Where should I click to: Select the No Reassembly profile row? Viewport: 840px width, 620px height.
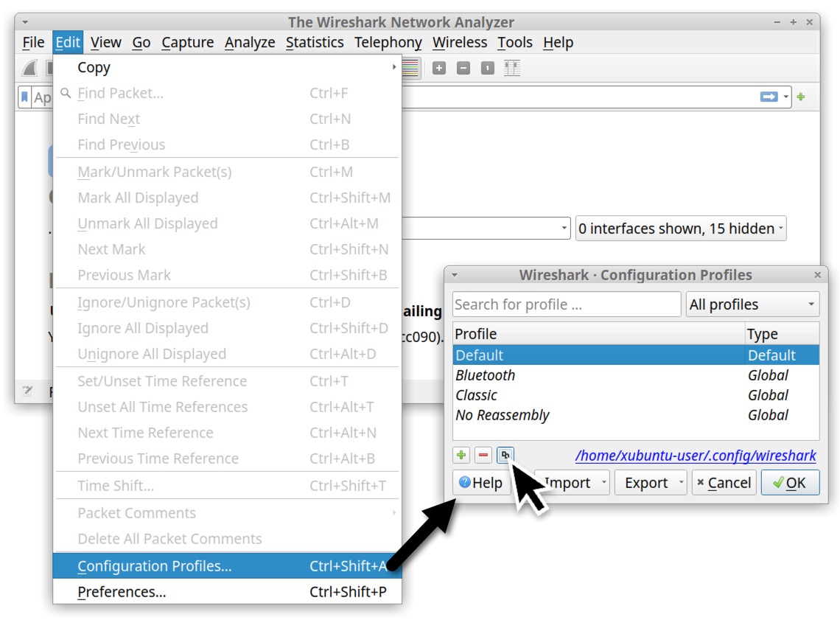coord(636,415)
